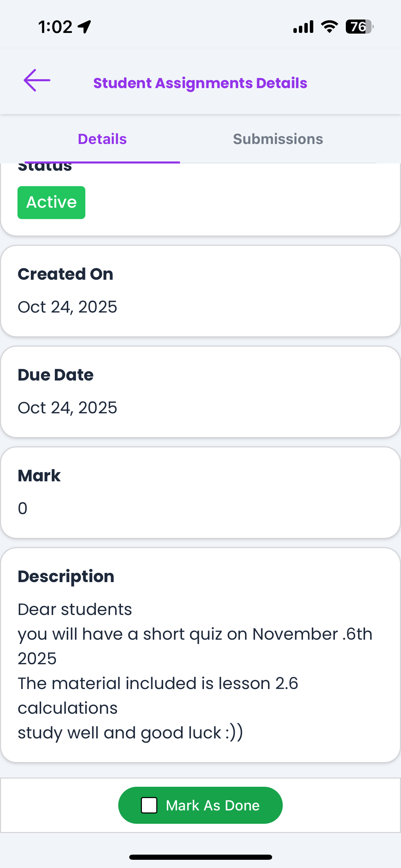Tap the purple back arrow icon

click(x=37, y=81)
